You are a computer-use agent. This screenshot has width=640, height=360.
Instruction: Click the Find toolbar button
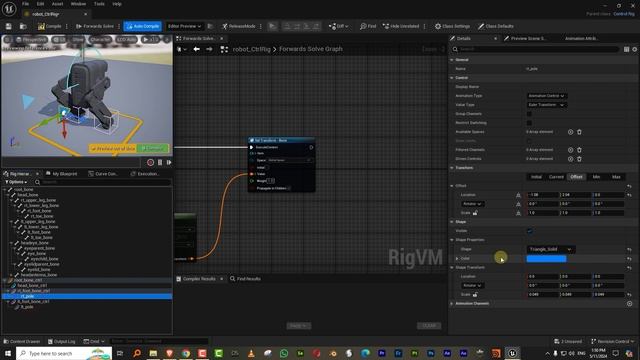368,26
